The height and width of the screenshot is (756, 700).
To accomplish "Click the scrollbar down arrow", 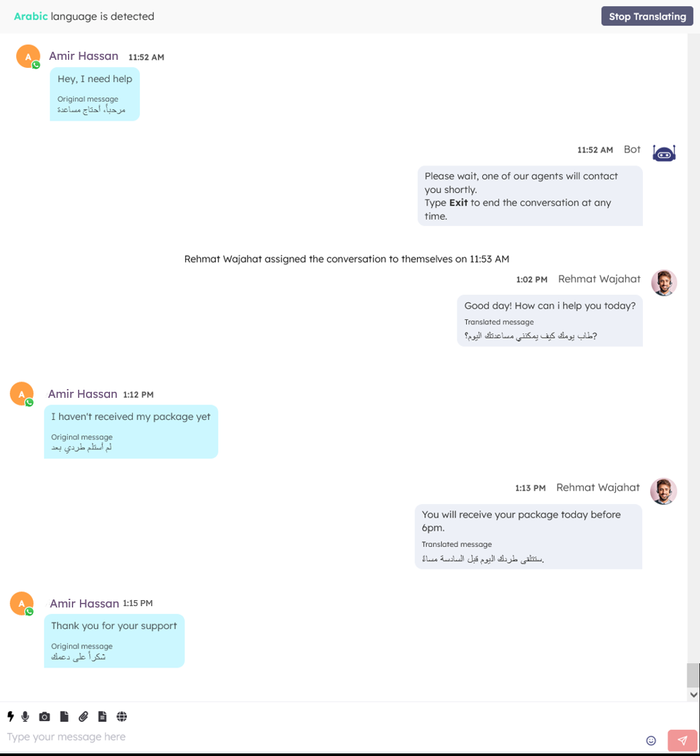I will pos(694,695).
